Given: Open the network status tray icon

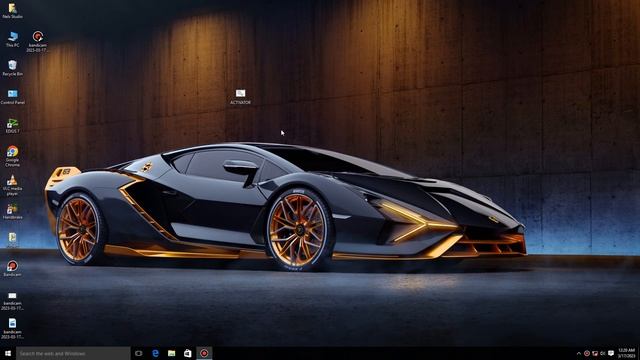Looking at the screenshot, I should 595,353.
